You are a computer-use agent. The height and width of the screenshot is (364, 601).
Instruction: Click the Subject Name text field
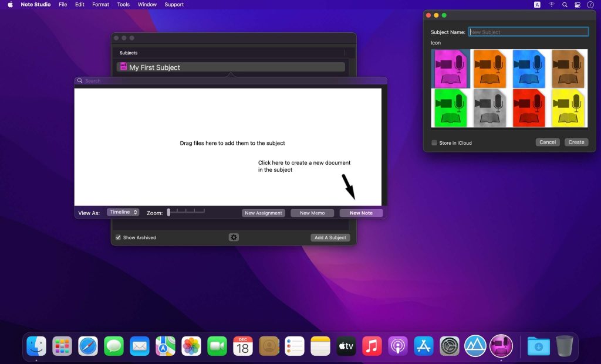528,32
